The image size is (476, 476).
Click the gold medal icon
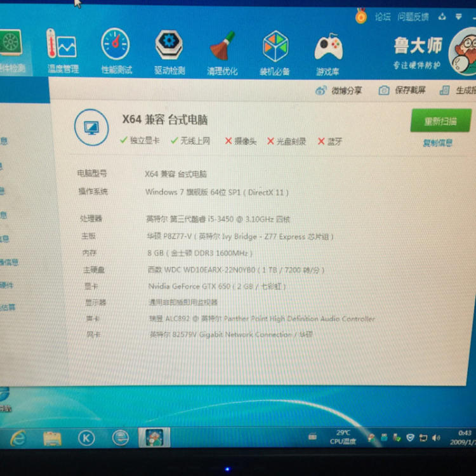[x=361, y=15]
